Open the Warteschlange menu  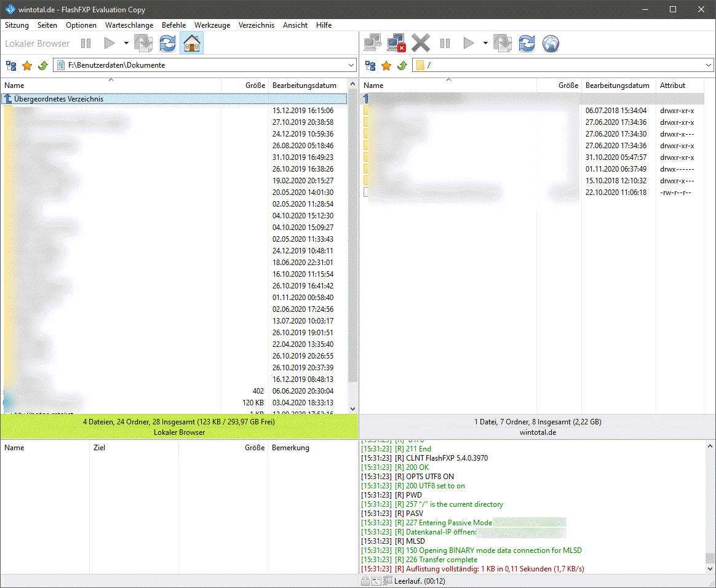pyautogui.click(x=129, y=25)
